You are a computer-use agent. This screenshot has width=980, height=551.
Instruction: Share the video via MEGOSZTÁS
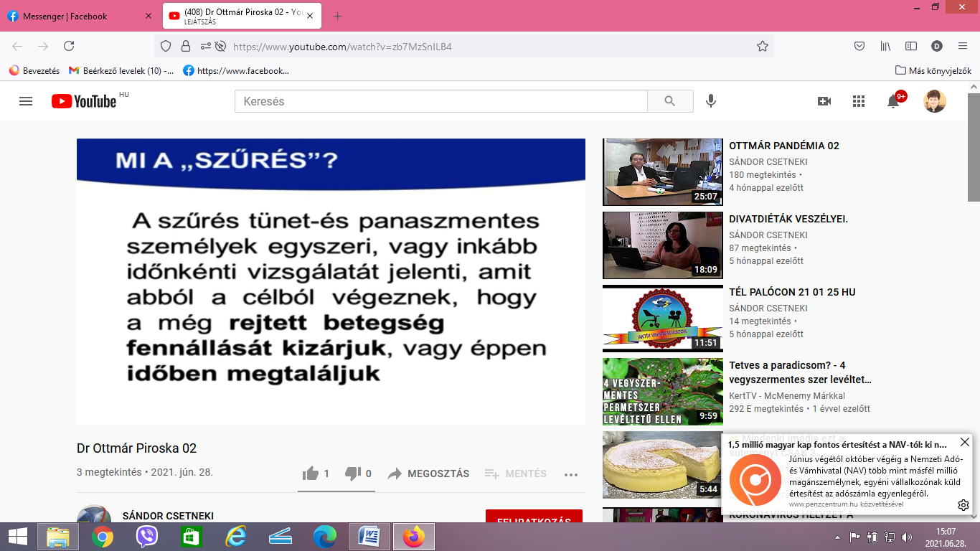point(428,474)
